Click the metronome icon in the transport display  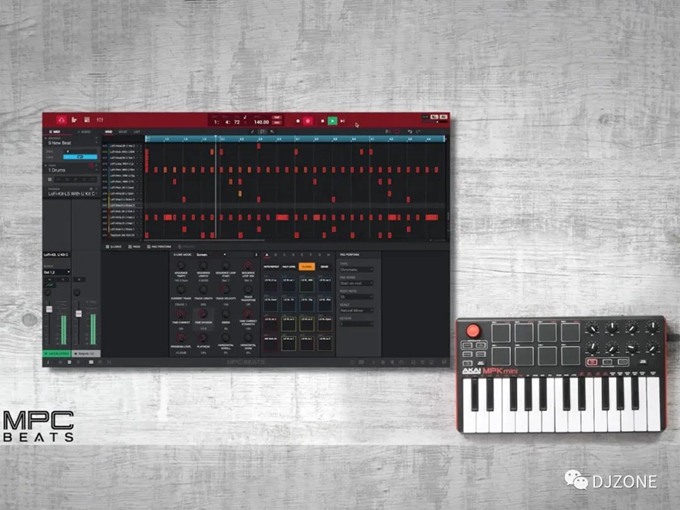click(245, 117)
